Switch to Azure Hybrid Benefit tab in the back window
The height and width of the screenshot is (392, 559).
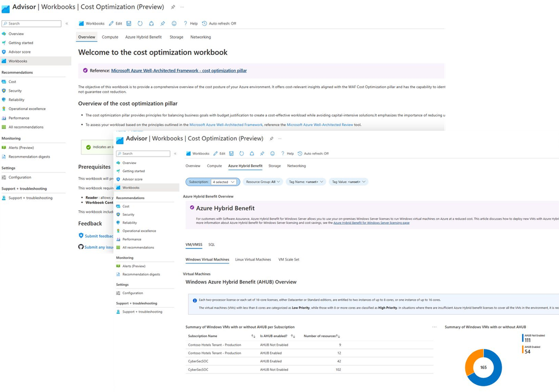click(143, 37)
